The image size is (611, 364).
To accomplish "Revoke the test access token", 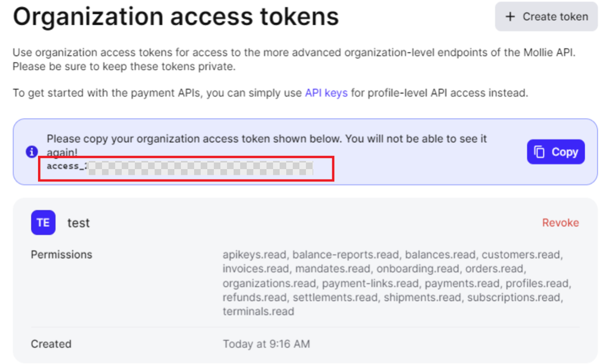I will 560,223.
